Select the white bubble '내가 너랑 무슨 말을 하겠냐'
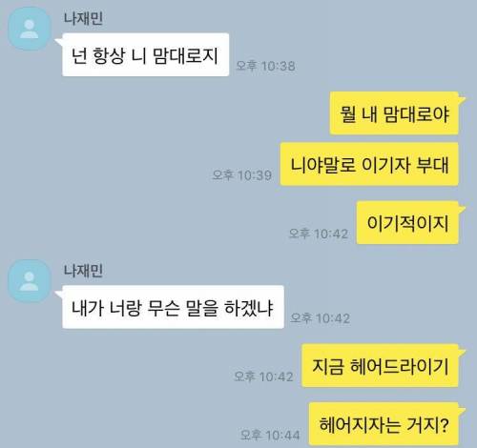The image size is (477, 448). point(173,307)
